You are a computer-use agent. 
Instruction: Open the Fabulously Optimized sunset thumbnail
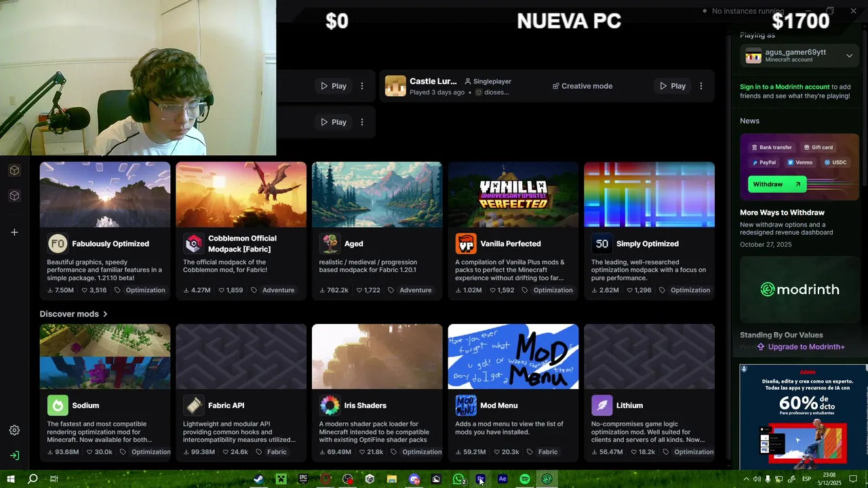(105, 195)
